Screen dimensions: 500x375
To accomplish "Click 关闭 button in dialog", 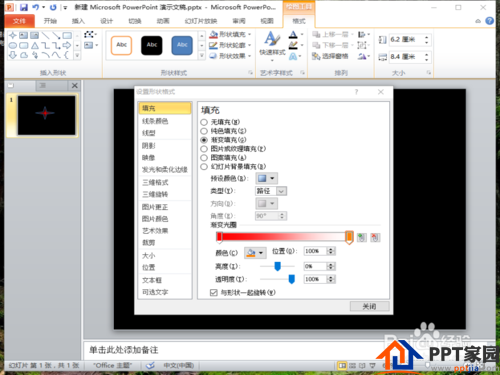I will (x=369, y=306).
